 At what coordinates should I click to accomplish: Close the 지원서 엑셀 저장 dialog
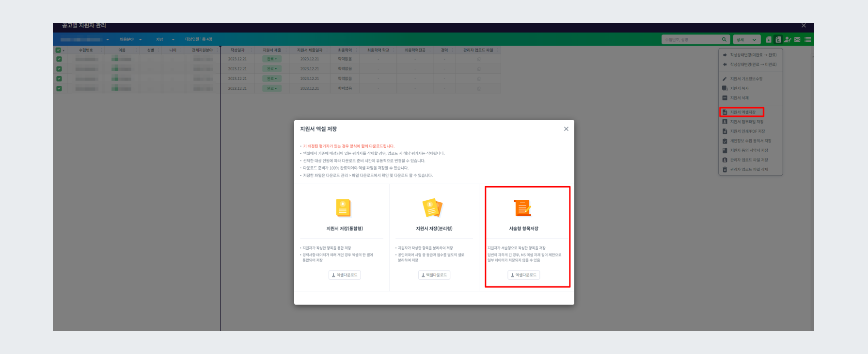click(x=566, y=129)
